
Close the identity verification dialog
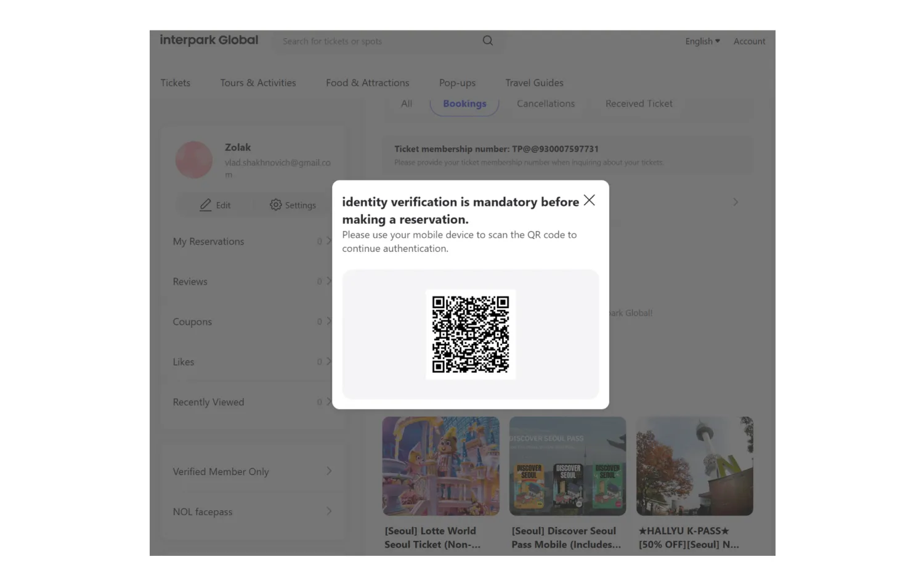[x=589, y=200]
